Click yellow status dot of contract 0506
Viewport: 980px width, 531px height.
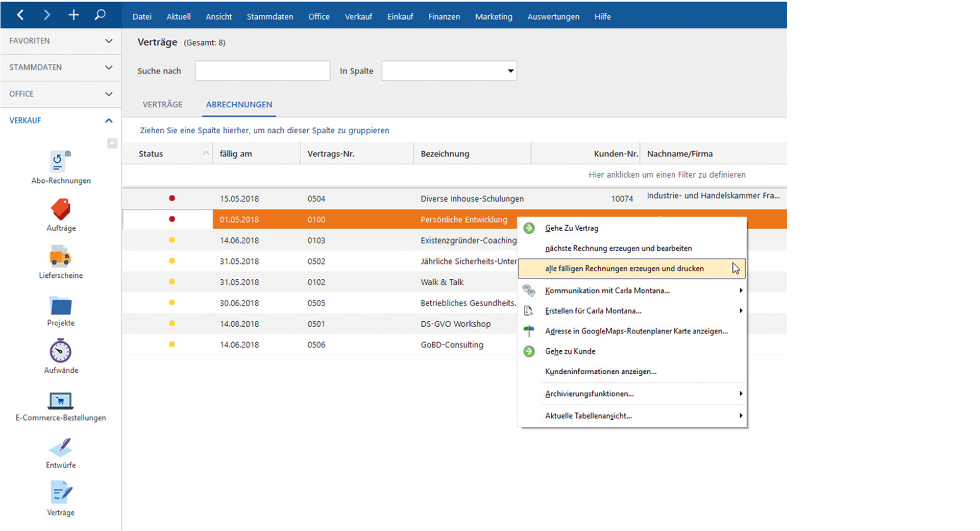(x=172, y=344)
